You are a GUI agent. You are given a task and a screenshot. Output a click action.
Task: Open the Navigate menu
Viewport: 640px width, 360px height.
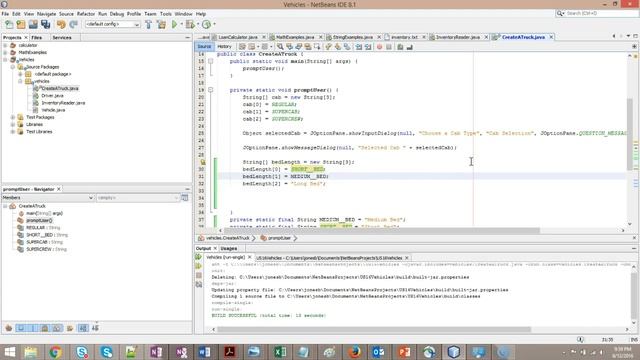pos(47,14)
